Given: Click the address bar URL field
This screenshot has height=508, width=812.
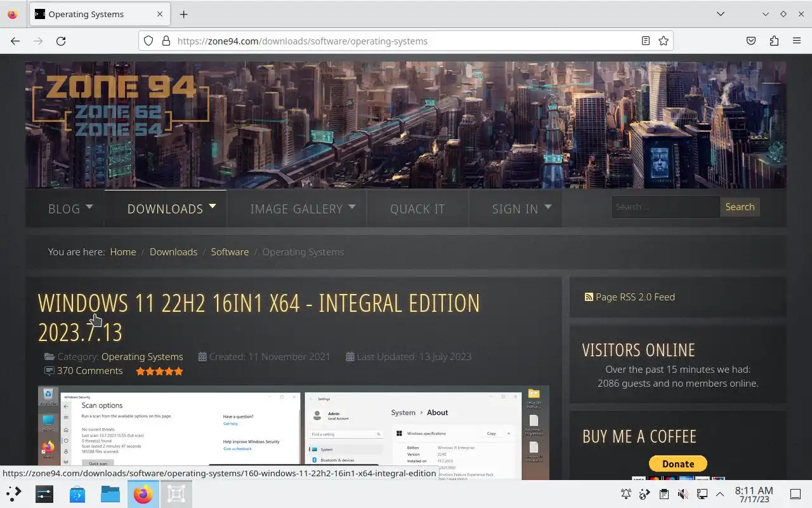Looking at the screenshot, I should pyautogui.click(x=406, y=41).
